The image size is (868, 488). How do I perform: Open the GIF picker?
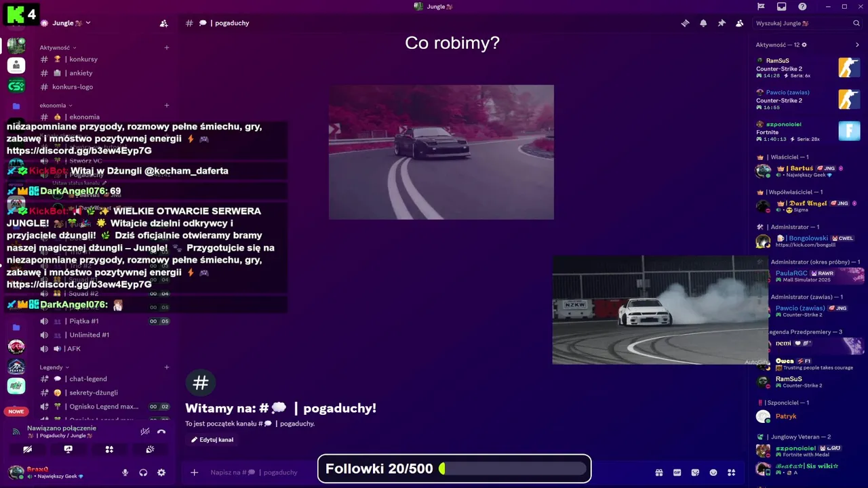pyautogui.click(x=677, y=472)
